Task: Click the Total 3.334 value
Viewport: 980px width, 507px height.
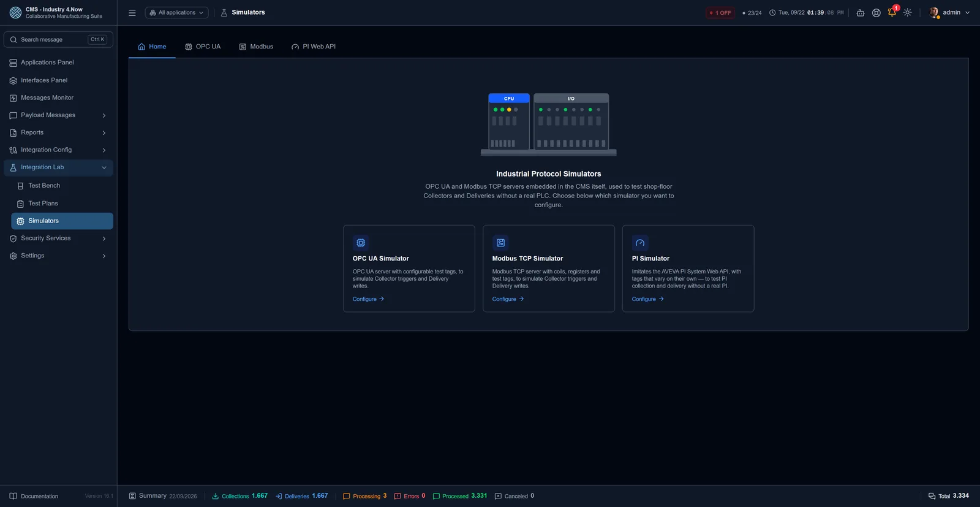Action: click(961, 496)
